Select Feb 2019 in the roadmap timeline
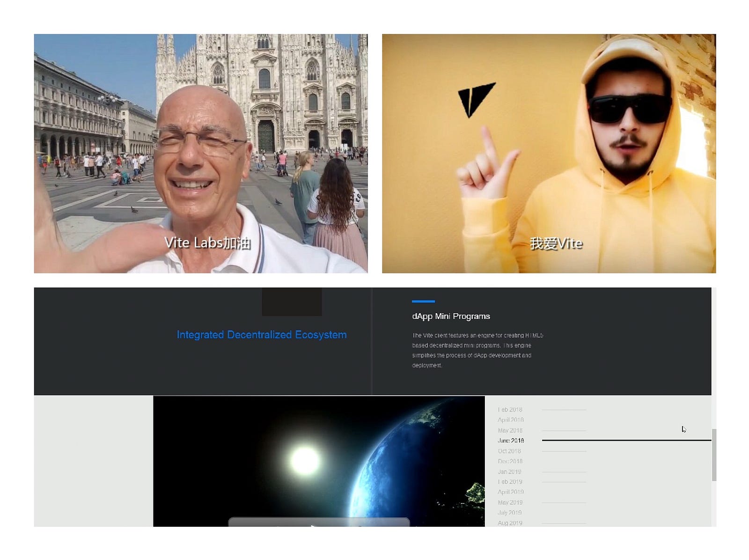 pyautogui.click(x=510, y=482)
